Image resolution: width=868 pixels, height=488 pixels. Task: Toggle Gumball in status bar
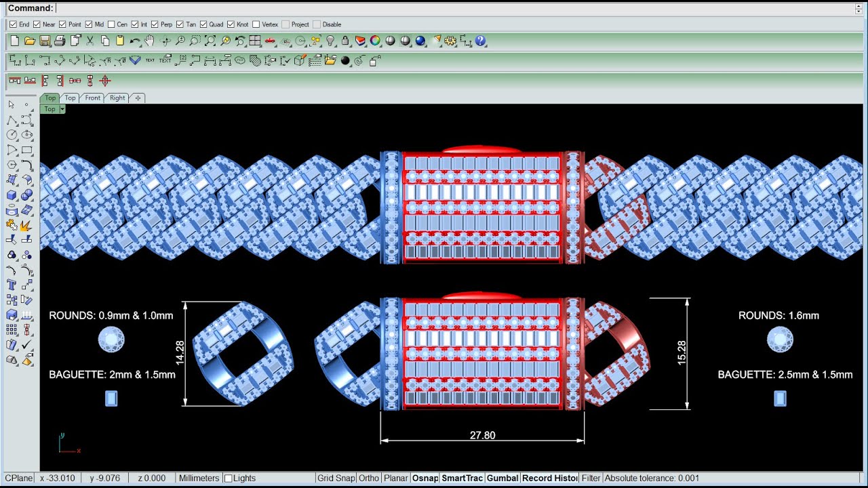502,478
